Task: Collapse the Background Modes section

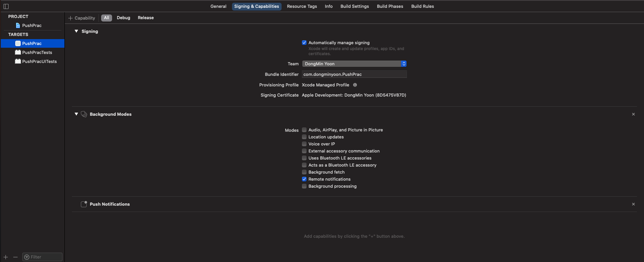Action: [77, 114]
